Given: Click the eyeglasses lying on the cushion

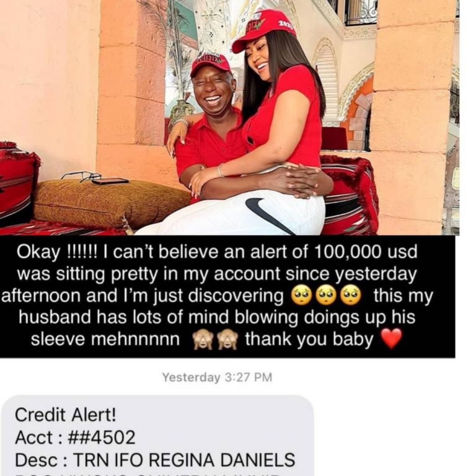Looking at the screenshot, I should (81, 177).
